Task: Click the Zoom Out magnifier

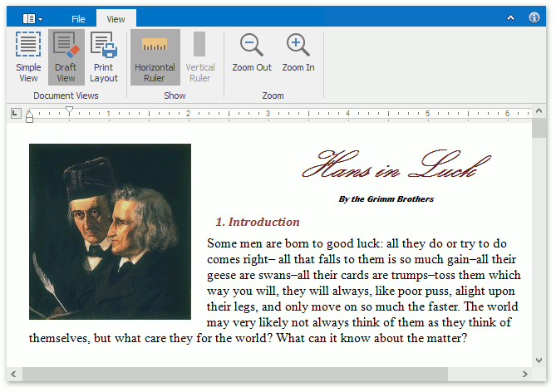Action: pyautogui.click(x=252, y=53)
